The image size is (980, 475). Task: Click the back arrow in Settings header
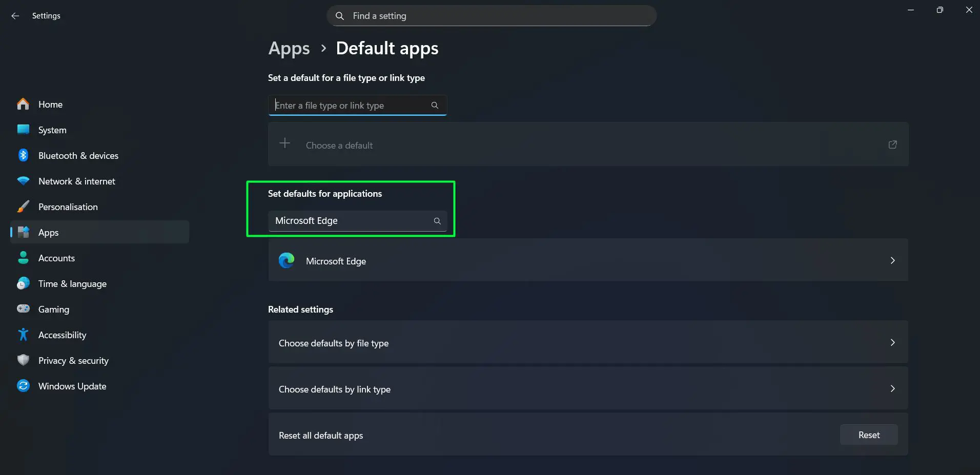pos(15,16)
